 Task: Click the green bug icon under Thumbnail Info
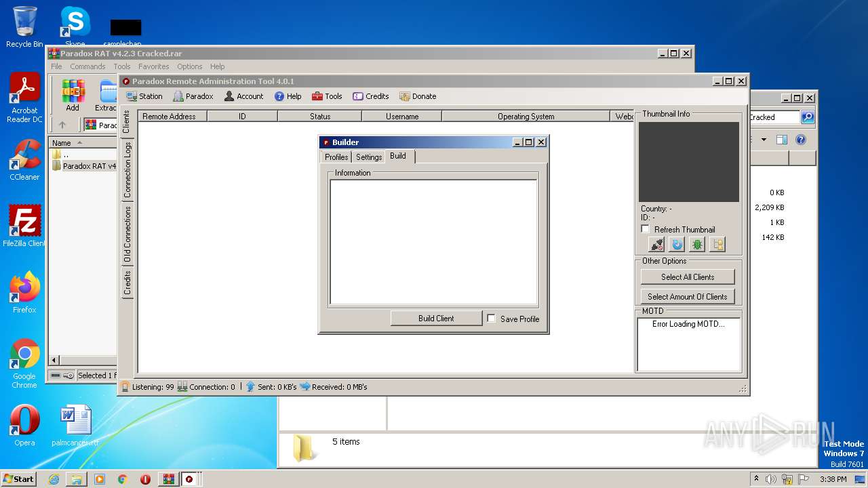pos(697,245)
